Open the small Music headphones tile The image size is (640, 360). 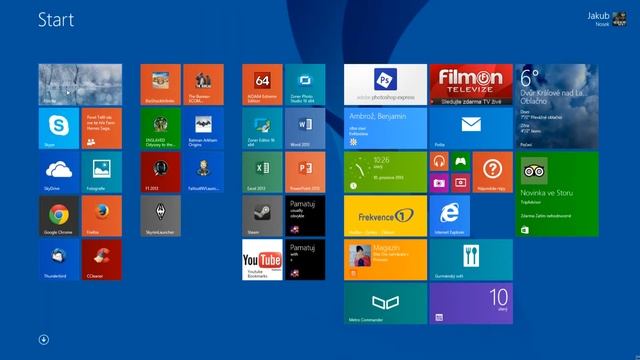click(x=439, y=161)
